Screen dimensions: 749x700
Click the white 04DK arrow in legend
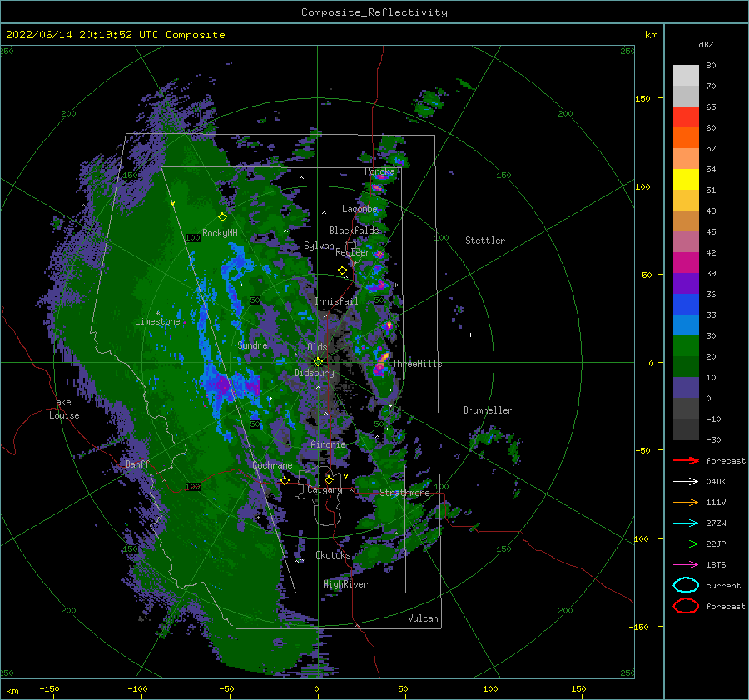[686, 481]
